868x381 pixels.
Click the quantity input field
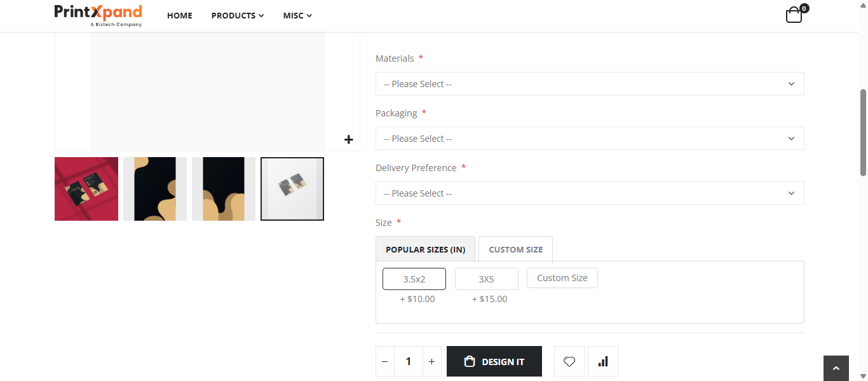click(x=409, y=361)
